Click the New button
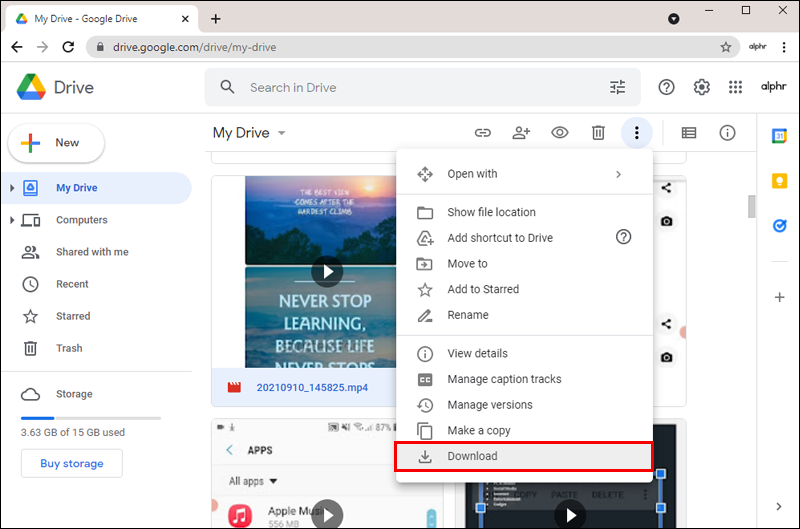The image size is (800, 529). click(x=57, y=143)
